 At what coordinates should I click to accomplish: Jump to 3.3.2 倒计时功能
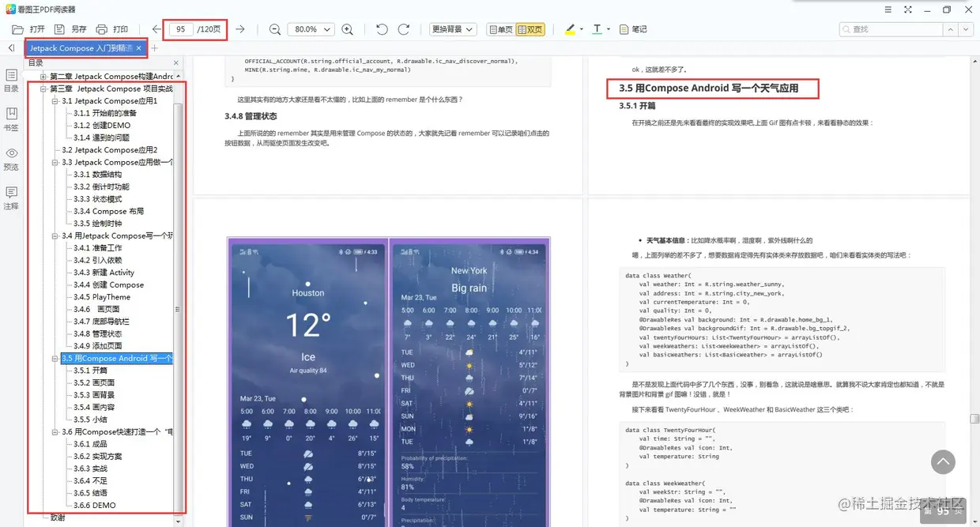[x=101, y=186]
